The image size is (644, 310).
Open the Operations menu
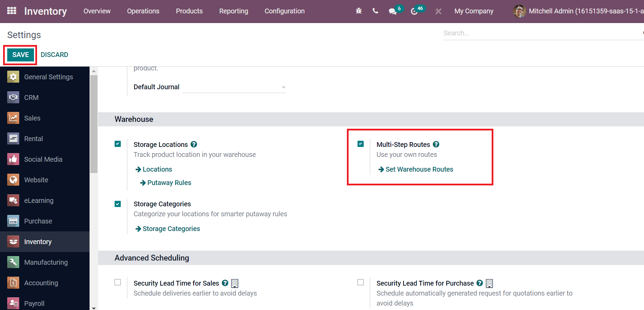point(143,11)
